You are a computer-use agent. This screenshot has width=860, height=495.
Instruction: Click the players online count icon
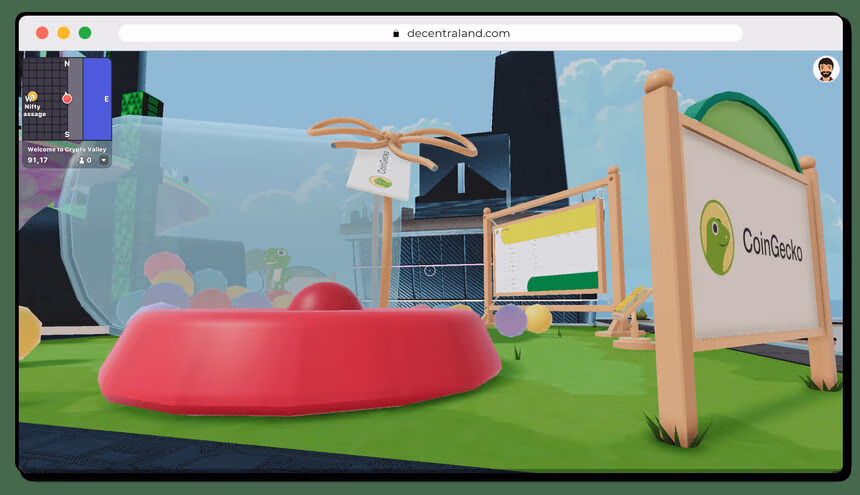[83, 160]
